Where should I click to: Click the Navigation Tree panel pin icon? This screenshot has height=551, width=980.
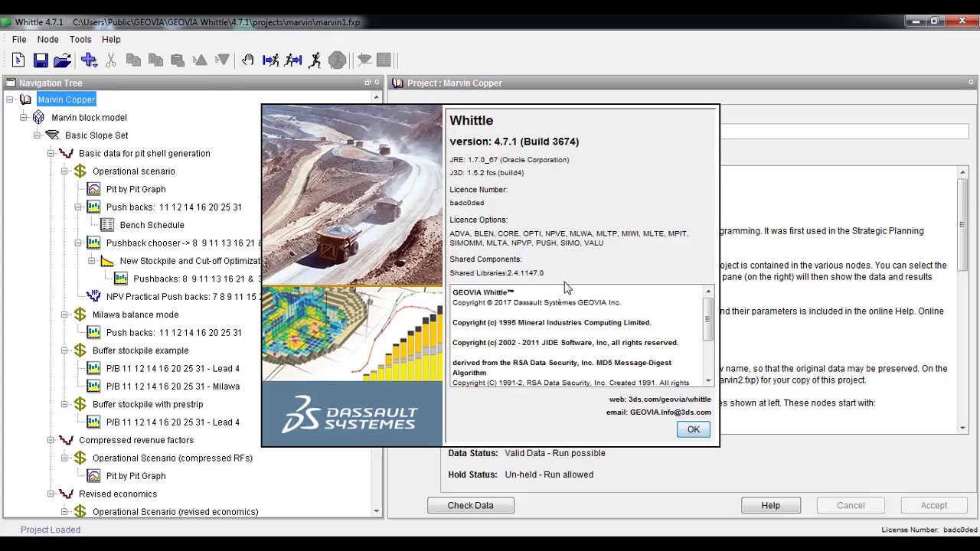coord(377,82)
